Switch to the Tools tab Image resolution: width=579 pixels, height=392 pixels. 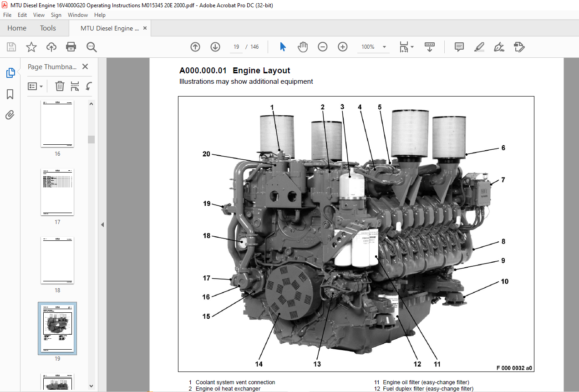48,28
